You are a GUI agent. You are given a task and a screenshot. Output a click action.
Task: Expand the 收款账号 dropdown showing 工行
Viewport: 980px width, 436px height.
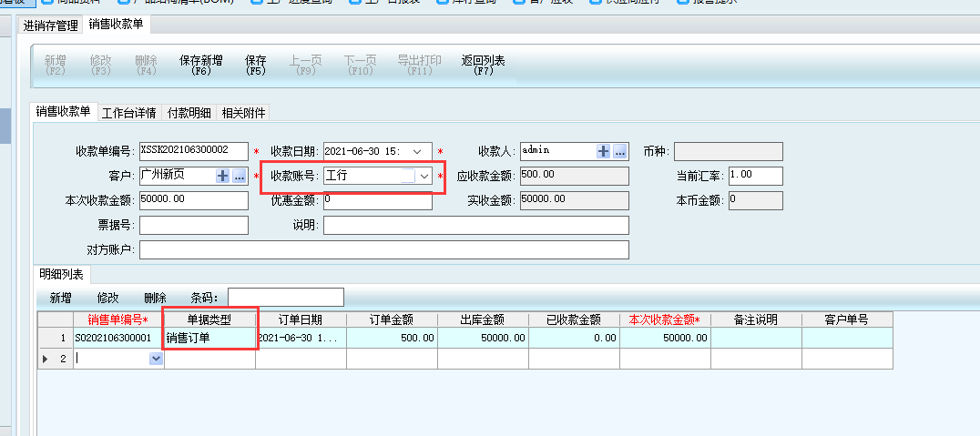(x=424, y=176)
